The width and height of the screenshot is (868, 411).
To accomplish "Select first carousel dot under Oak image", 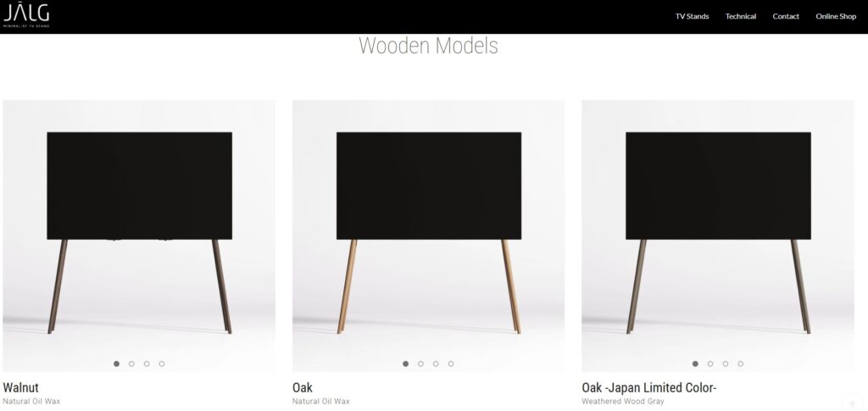I will [x=406, y=364].
